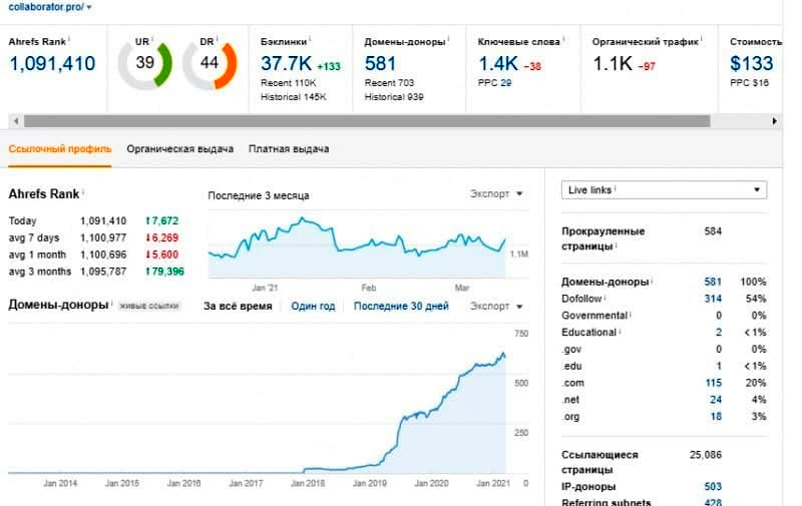Click info icon beside Домены-доноры header

(449, 39)
